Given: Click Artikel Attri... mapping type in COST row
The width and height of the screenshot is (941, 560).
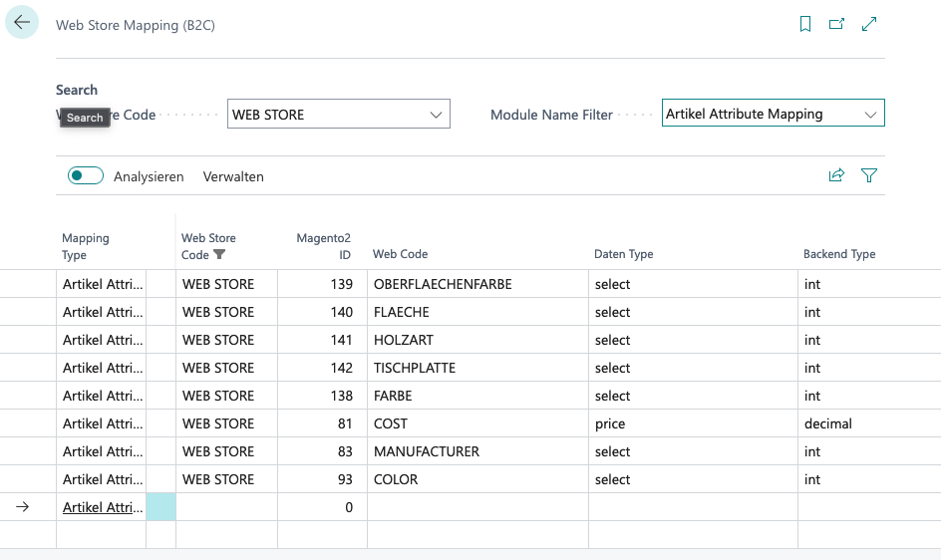Looking at the screenshot, I should 102,423.
